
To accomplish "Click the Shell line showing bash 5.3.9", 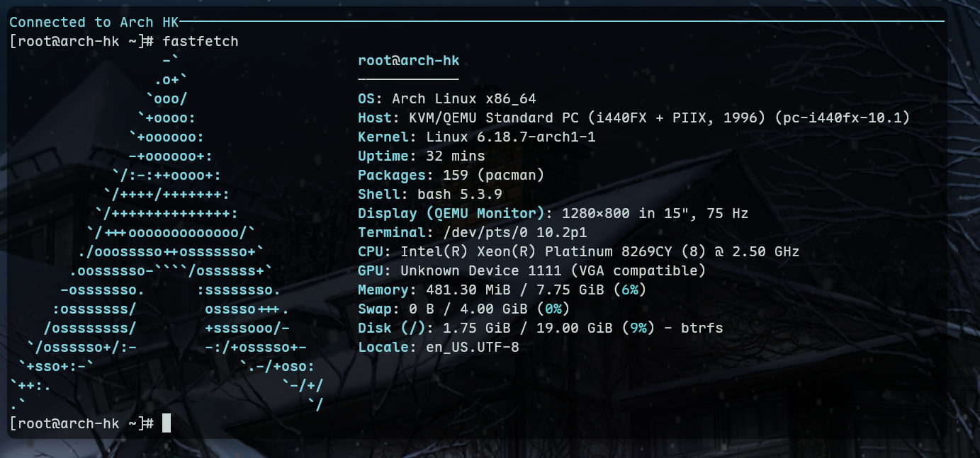I will point(429,194).
